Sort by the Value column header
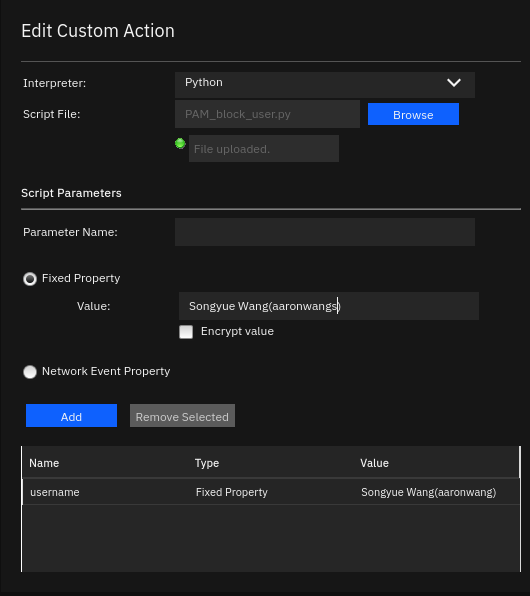The height and width of the screenshot is (596, 530). [374, 463]
